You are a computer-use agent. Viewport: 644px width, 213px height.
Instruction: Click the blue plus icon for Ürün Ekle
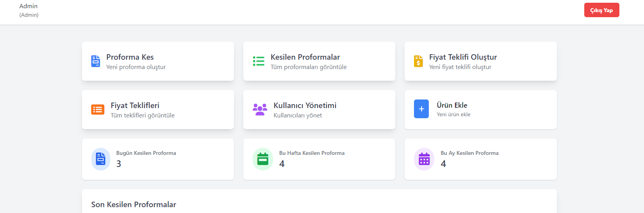421,109
